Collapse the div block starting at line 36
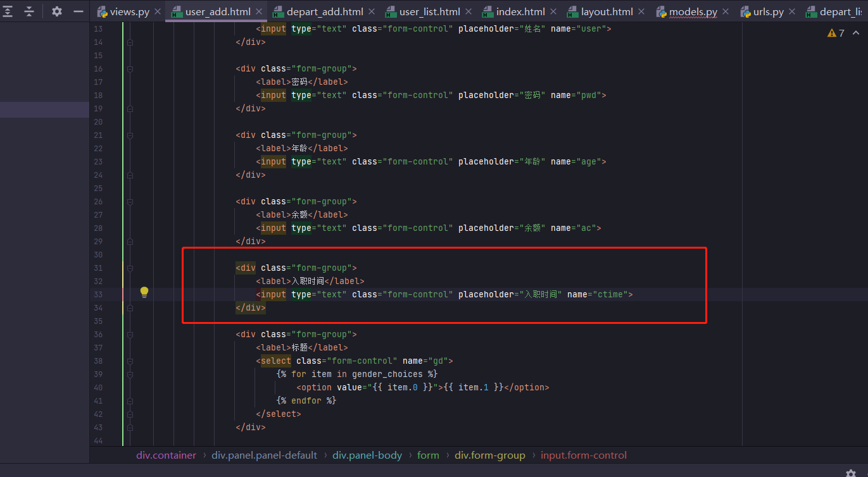 [130, 334]
